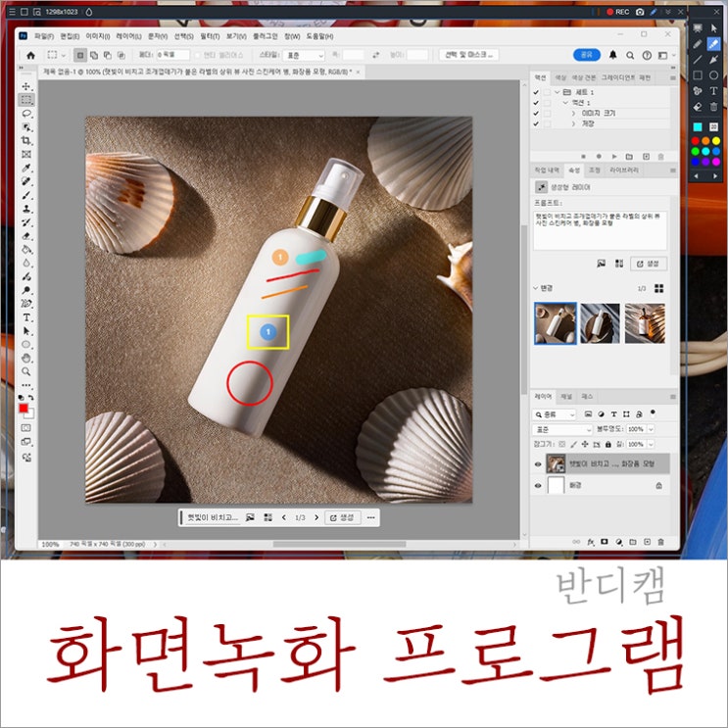Screen dimensions: 728x728
Task: Hide the generative layer using eye icon
Action: point(538,464)
